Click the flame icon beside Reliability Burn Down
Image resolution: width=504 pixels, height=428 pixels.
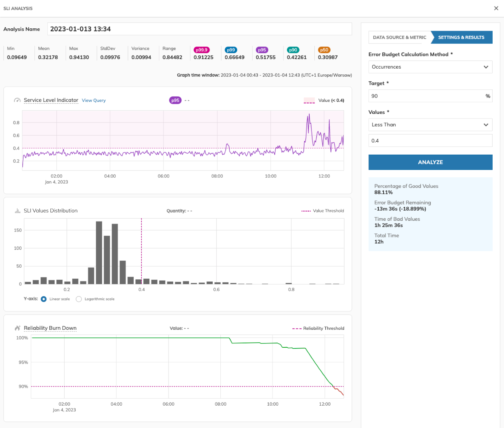17,328
